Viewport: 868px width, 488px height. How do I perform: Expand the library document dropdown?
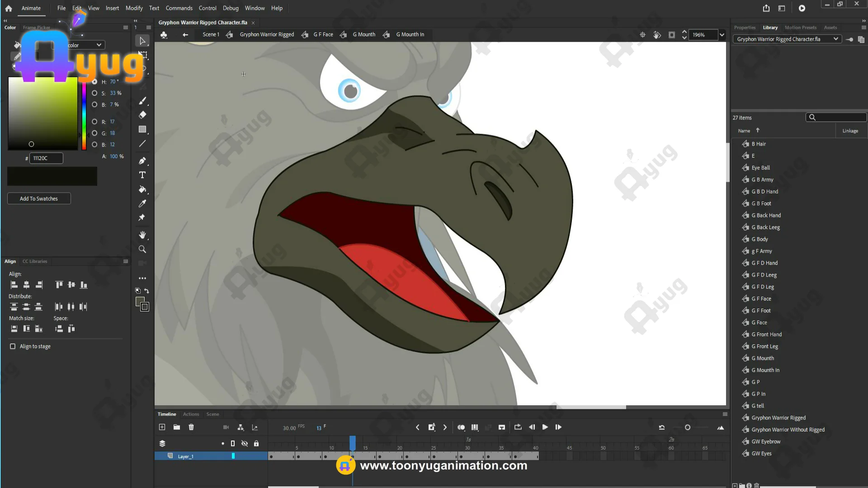pyautogui.click(x=835, y=39)
